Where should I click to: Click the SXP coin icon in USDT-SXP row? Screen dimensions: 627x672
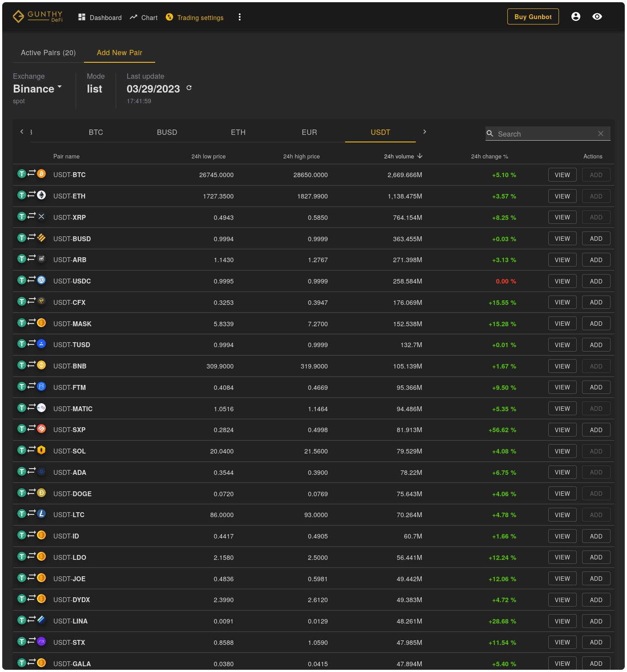point(41,429)
